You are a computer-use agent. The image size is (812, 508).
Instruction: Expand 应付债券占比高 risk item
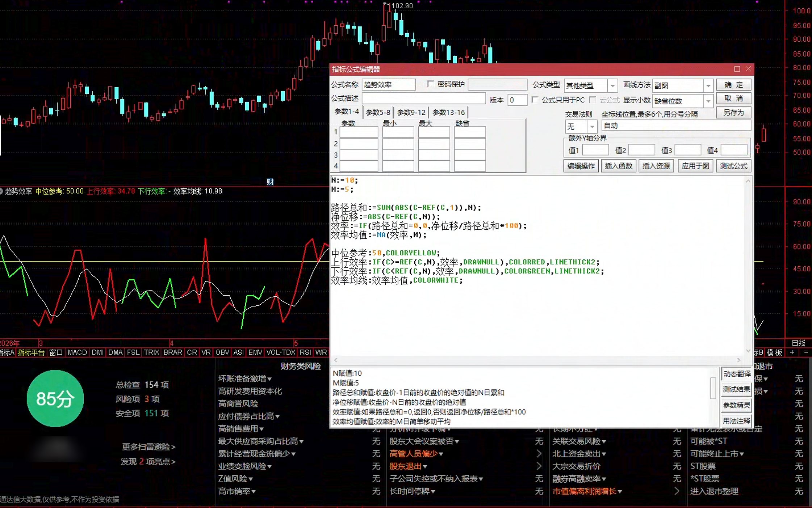tap(277, 416)
